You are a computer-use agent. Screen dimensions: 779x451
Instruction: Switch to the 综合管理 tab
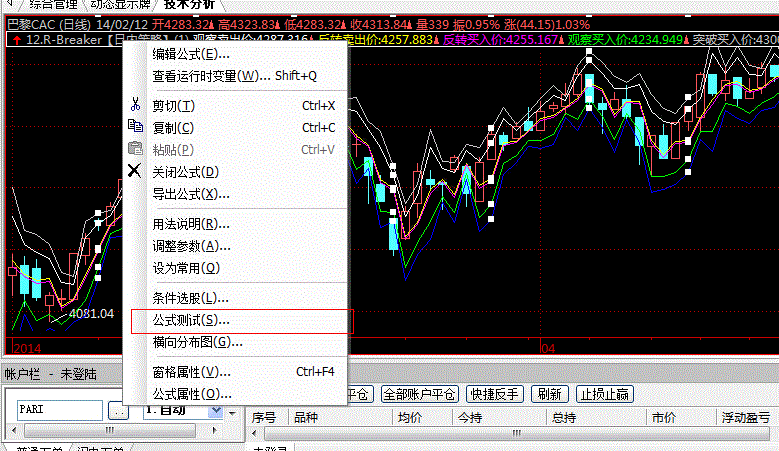coord(53,4)
